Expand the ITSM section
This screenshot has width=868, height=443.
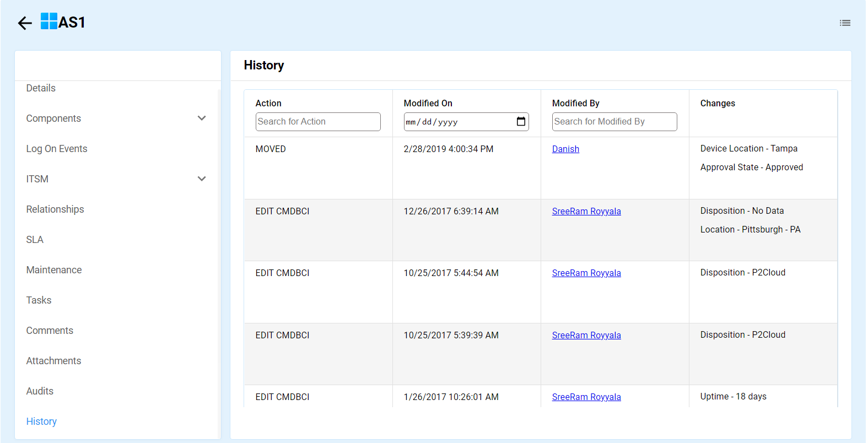(202, 179)
